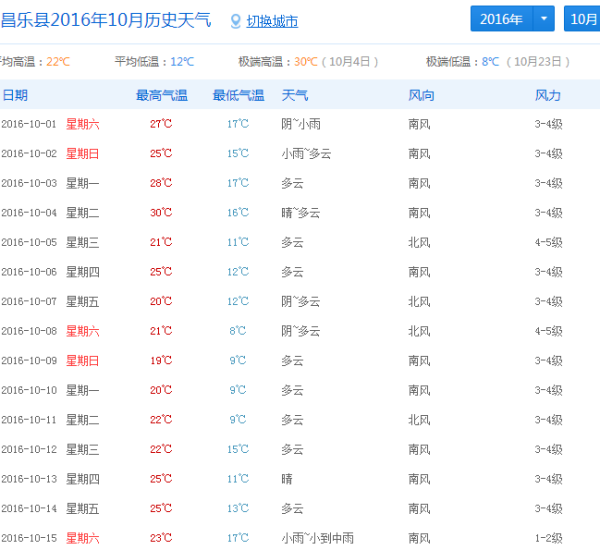Open the 10月 month selector
Viewport: 600px width, 550px height.
click(x=582, y=19)
